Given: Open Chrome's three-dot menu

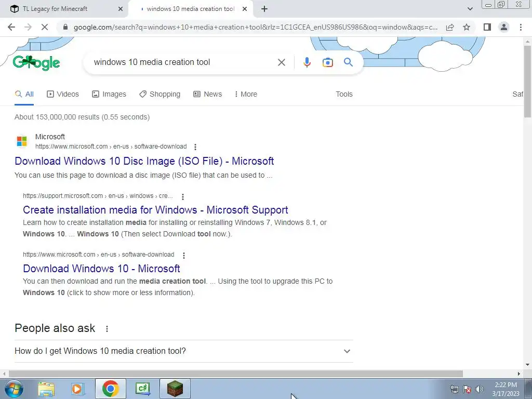Looking at the screenshot, I should click(x=521, y=27).
